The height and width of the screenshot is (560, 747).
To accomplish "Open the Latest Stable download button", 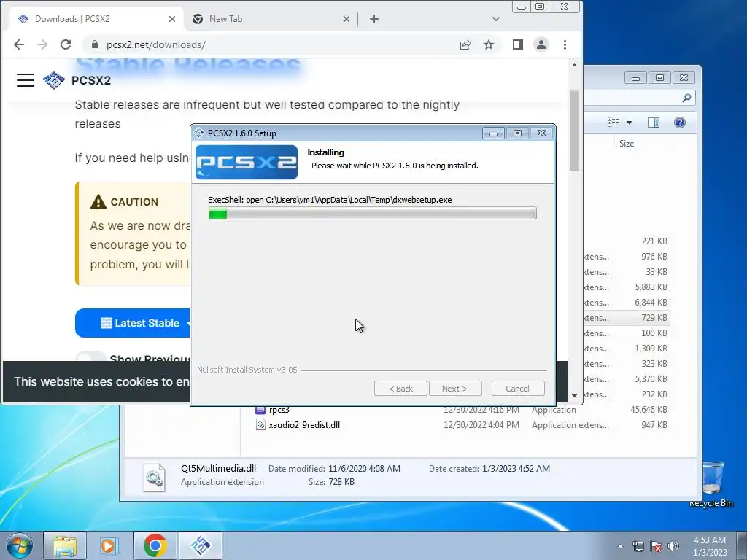I will (133, 323).
